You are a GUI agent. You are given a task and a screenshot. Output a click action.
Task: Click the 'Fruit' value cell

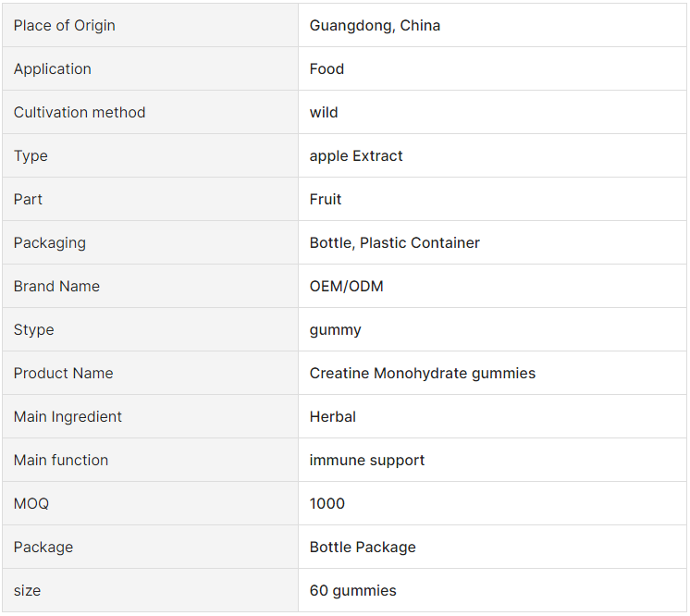point(326,200)
